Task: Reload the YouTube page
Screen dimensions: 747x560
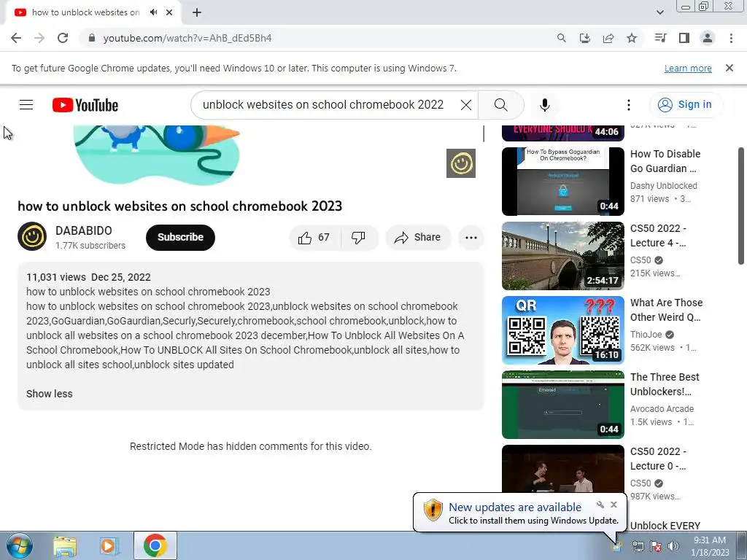Action: [x=63, y=38]
